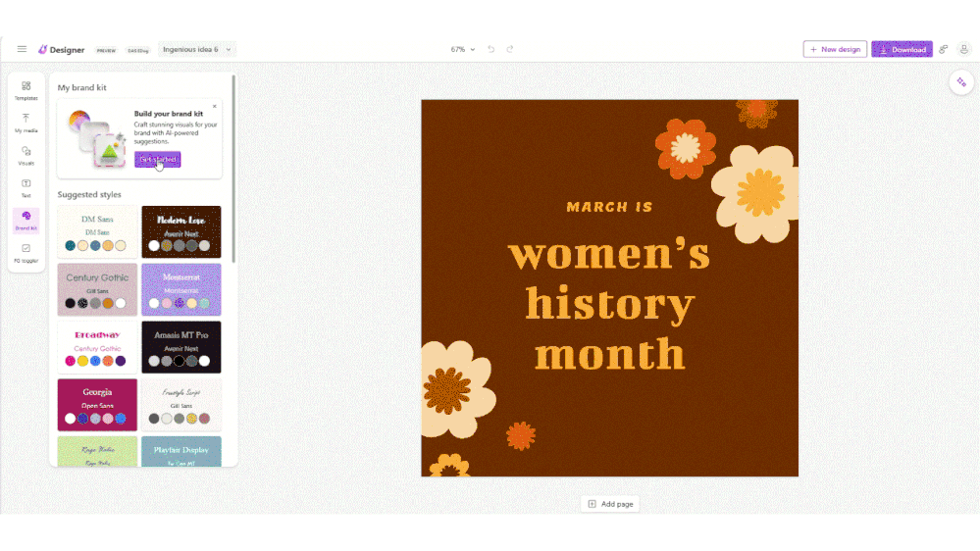Apply the Georgia suggested style
The image size is (980, 551).
[x=97, y=405]
